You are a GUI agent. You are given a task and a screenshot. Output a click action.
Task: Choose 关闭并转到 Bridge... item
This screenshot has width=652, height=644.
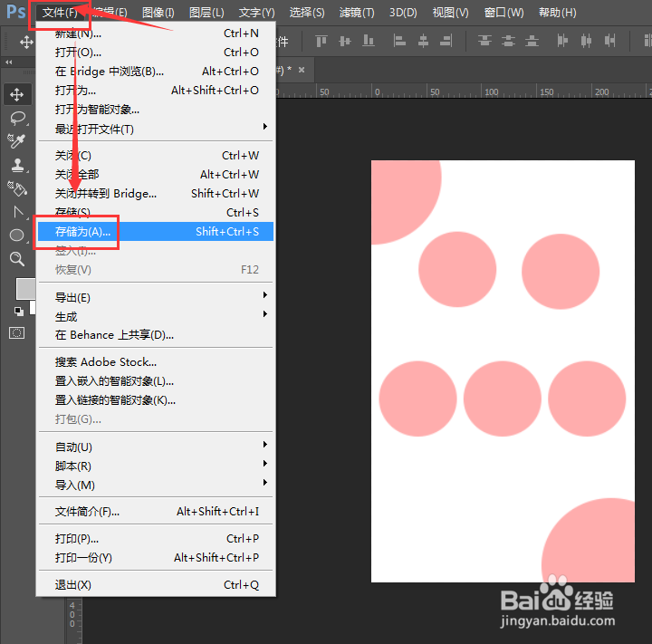tap(156, 194)
